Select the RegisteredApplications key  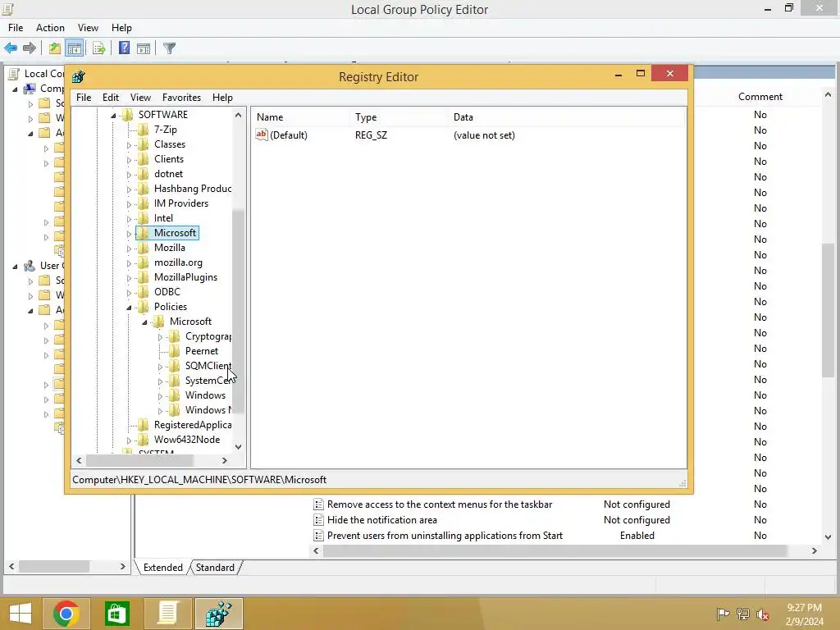[193, 425]
